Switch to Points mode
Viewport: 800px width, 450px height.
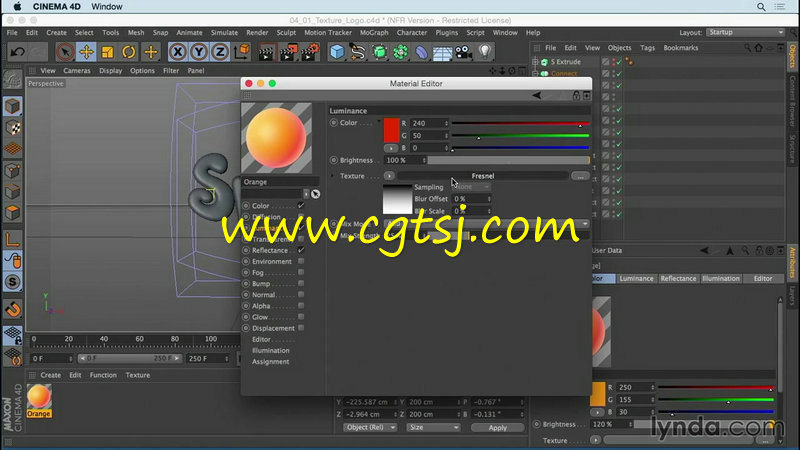click(x=13, y=170)
